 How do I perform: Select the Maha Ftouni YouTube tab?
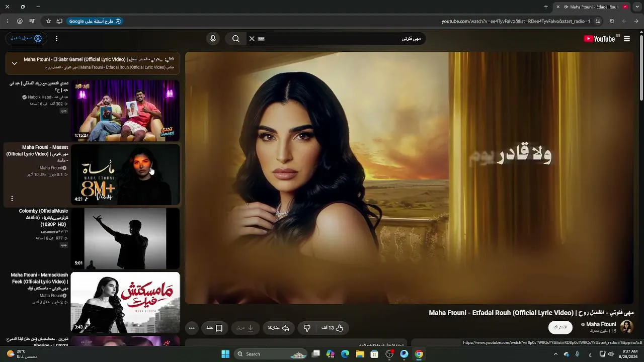(x=593, y=7)
